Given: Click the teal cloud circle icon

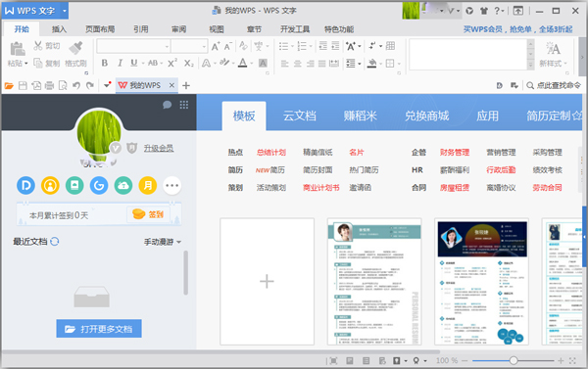Looking at the screenshot, I should (123, 185).
